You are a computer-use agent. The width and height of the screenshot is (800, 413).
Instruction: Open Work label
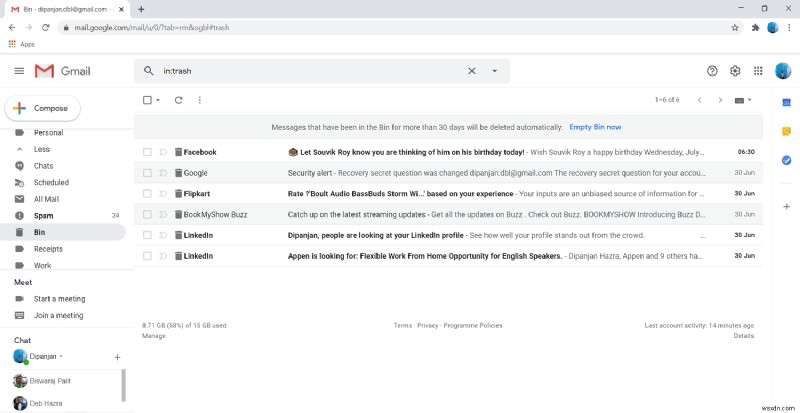coord(42,265)
